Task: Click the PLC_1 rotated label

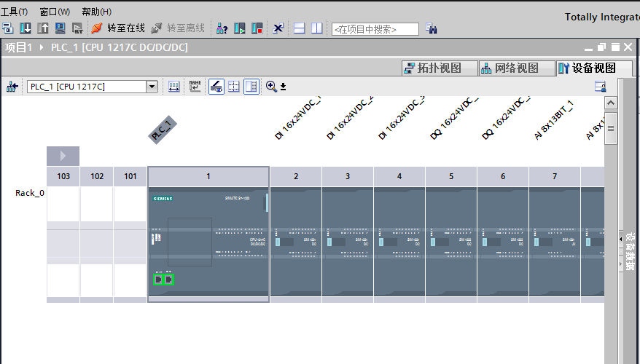Action: coord(163,130)
